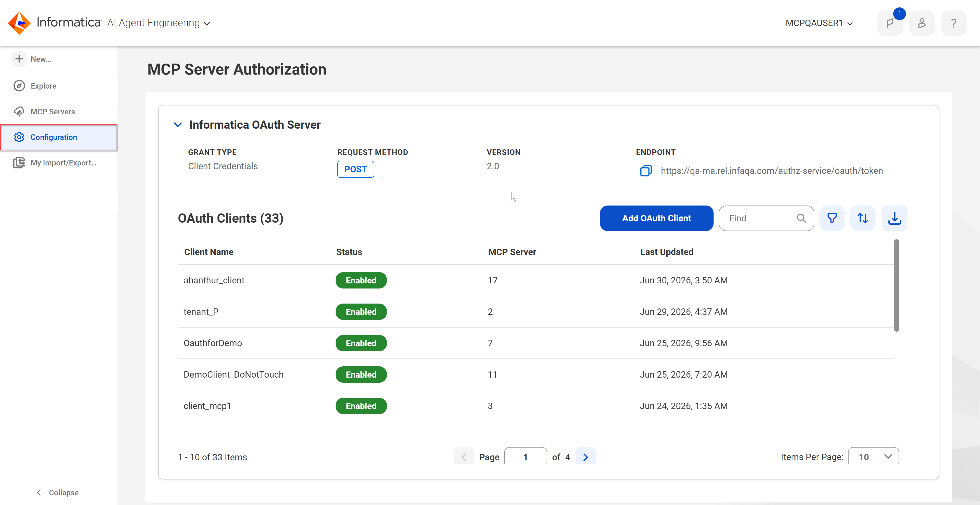Click the notification badge showing 1
This screenshot has height=505, width=980.
click(x=899, y=14)
